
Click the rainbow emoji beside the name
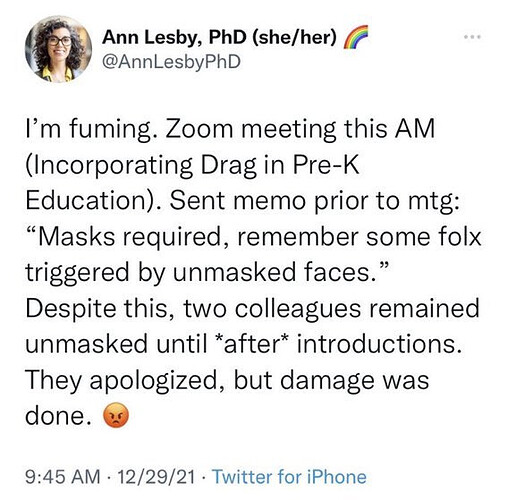click(356, 37)
